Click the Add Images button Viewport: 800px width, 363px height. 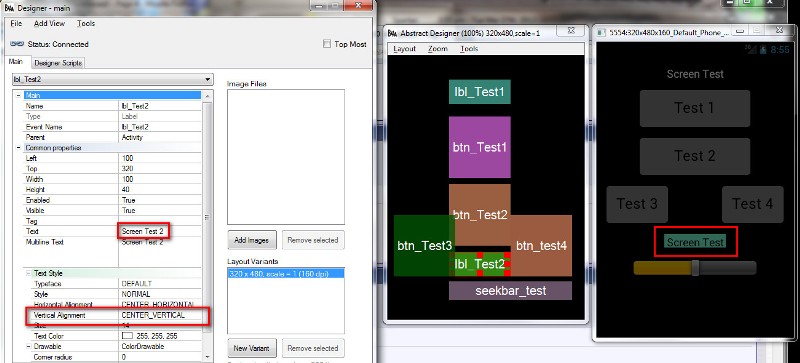coord(252,240)
